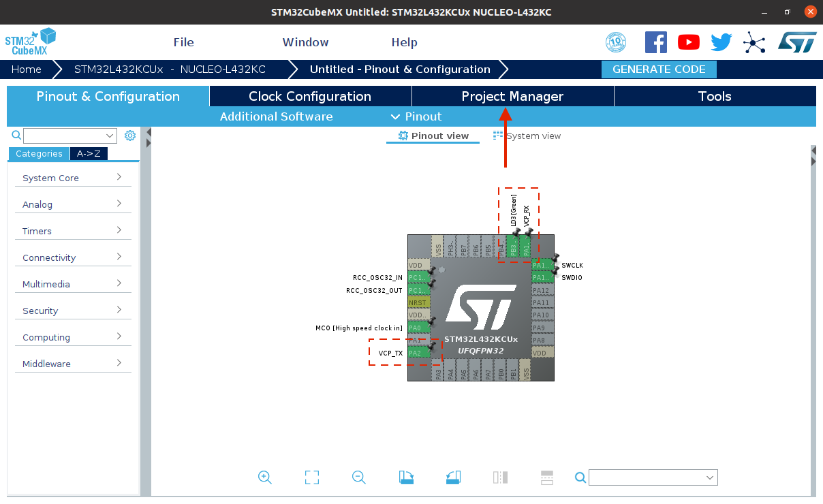The height and width of the screenshot is (504, 823).
Task: Select the pin labeled SWCLK
Action: [x=542, y=265]
